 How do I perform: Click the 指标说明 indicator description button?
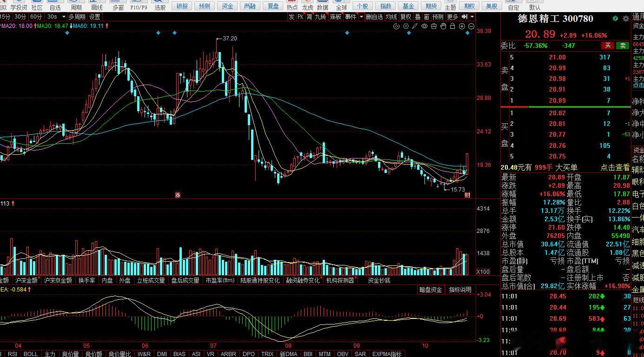pyautogui.click(x=460, y=290)
